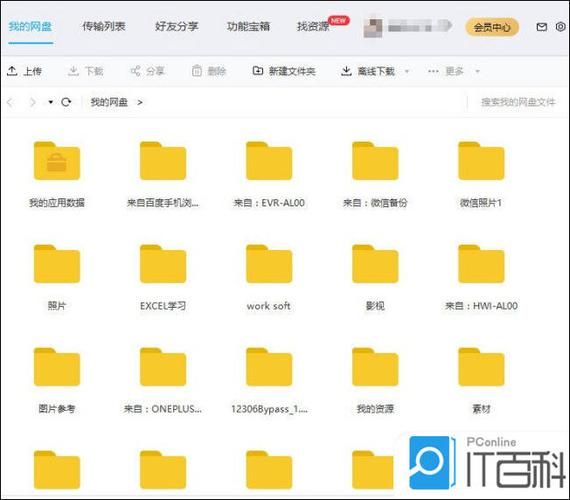Click the download icon in toolbar

point(73,71)
